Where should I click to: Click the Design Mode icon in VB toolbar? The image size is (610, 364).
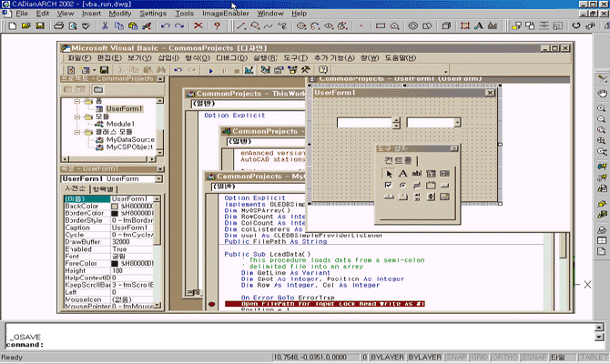point(249,70)
